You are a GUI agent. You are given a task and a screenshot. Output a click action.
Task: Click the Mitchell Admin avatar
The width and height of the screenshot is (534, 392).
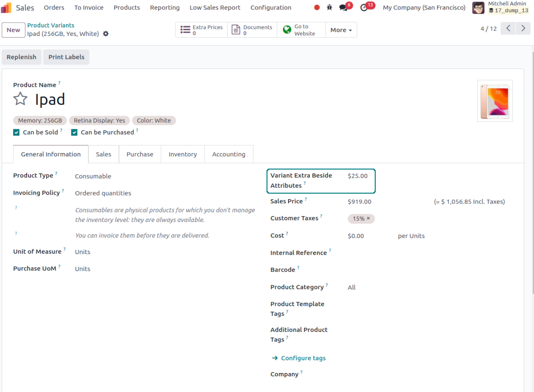478,8
